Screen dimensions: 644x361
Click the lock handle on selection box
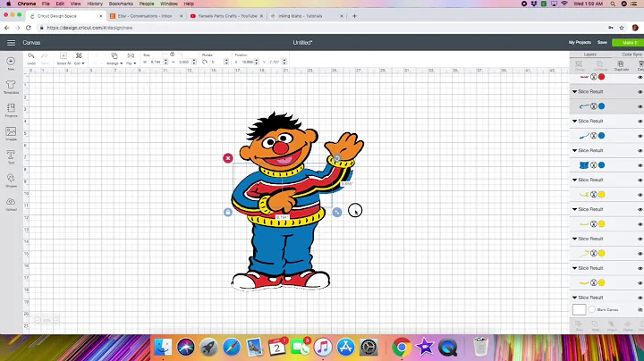pos(228,212)
